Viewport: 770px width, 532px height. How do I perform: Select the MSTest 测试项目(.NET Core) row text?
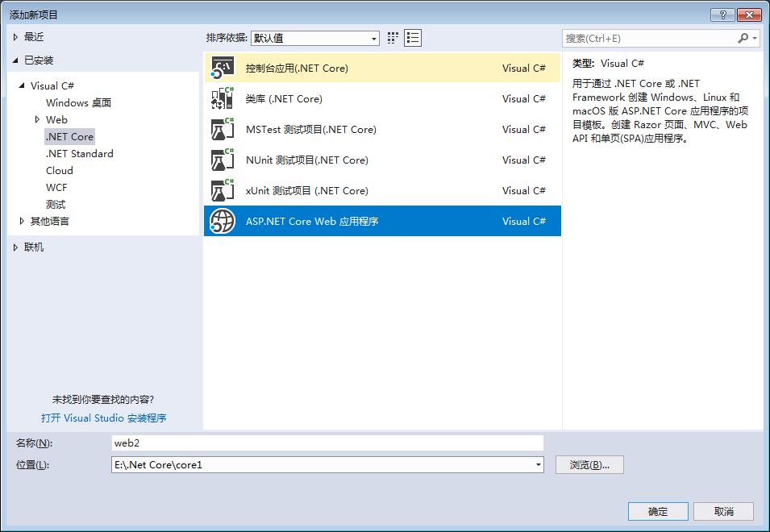coord(311,129)
